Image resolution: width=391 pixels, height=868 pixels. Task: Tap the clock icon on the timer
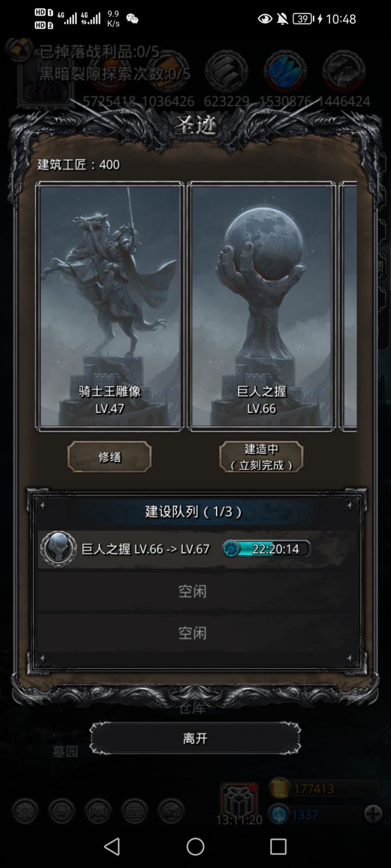coord(231,548)
